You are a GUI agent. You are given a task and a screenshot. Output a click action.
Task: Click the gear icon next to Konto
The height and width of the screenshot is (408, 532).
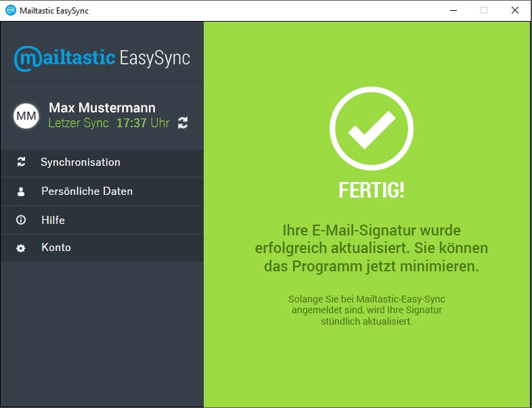click(x=21, y=248)
